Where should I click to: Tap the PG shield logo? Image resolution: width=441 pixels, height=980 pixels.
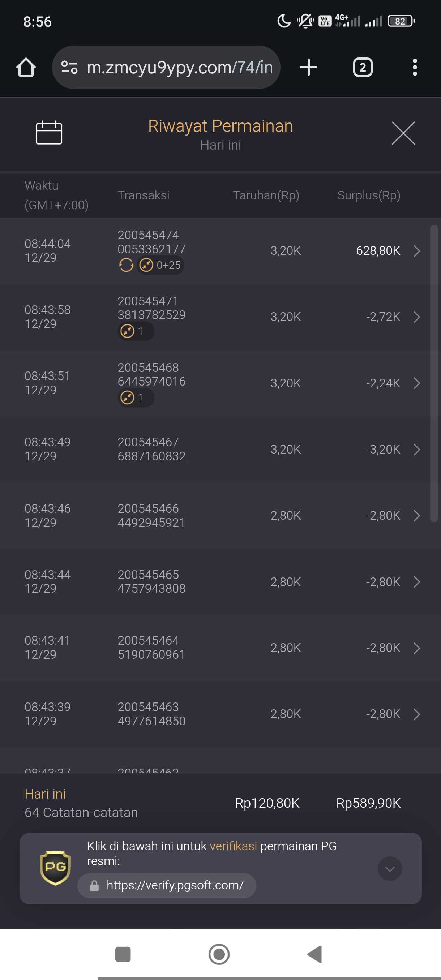point(55,868)
